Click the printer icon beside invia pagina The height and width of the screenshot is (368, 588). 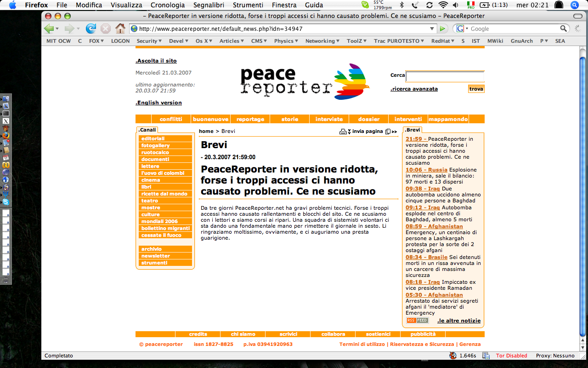pos(343,132)
